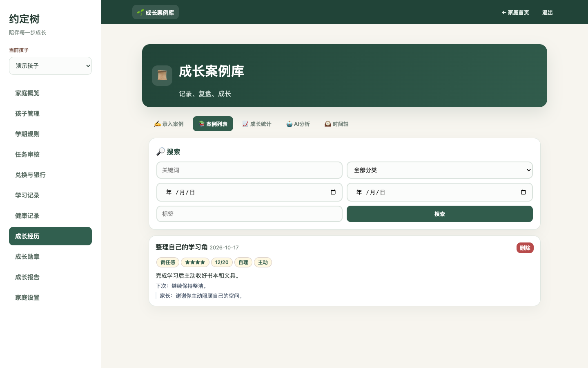Select the 案例列表 tab
The height and width of the screenshot is (368, 588).
[213, 124]
